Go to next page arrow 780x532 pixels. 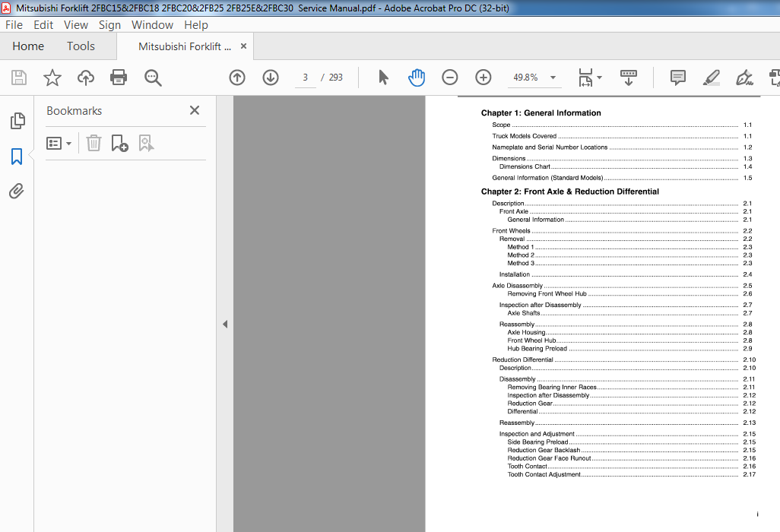tap(271, 78)
